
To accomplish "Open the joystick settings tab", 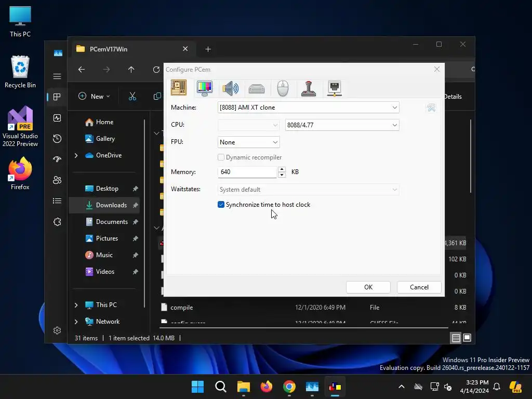I will (x=309, y=88).
